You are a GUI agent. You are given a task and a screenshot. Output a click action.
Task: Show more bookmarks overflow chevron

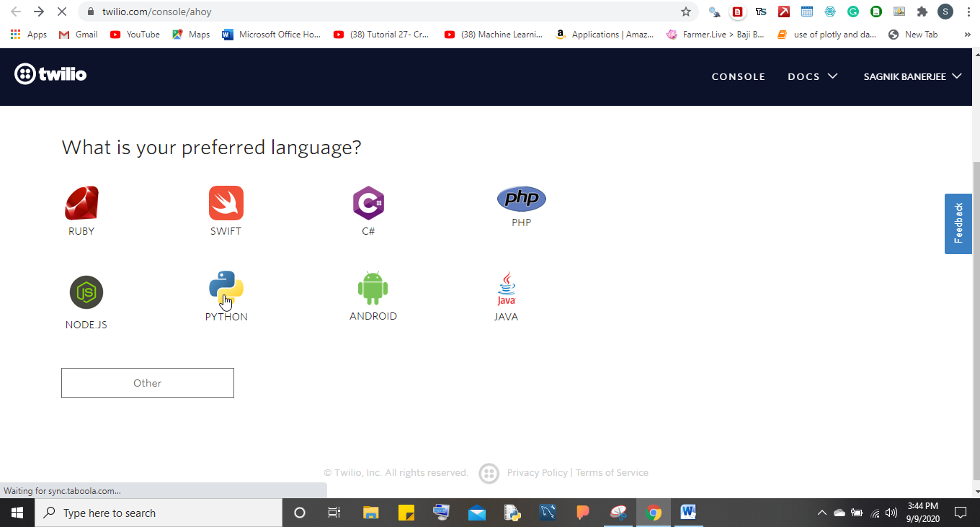tap(967, 34)
